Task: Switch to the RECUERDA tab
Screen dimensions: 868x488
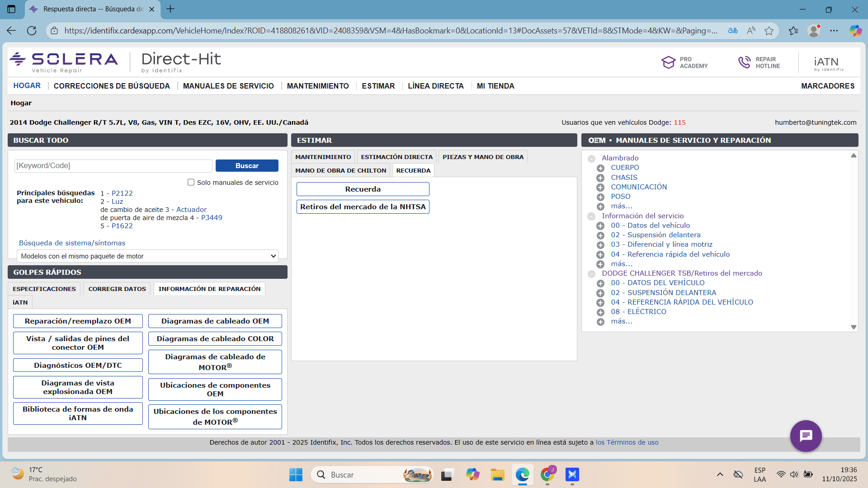Action: (413, 170)
